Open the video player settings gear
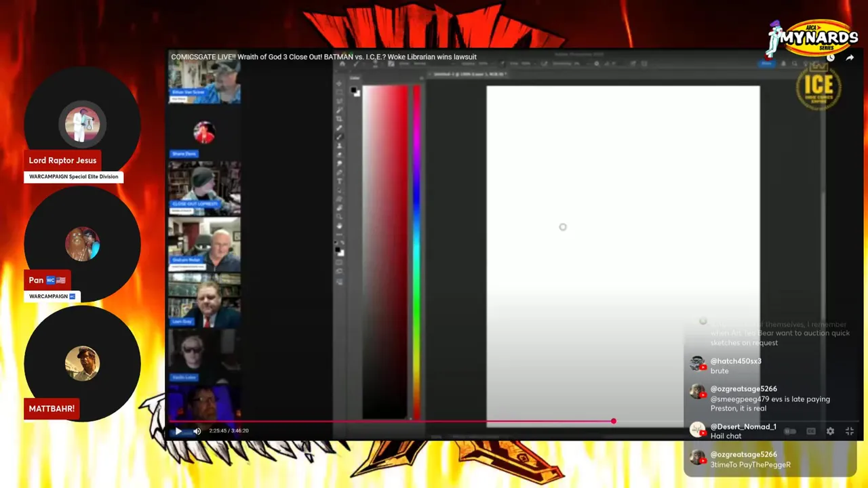Screen dimensions: 868x488 (830, 431)
